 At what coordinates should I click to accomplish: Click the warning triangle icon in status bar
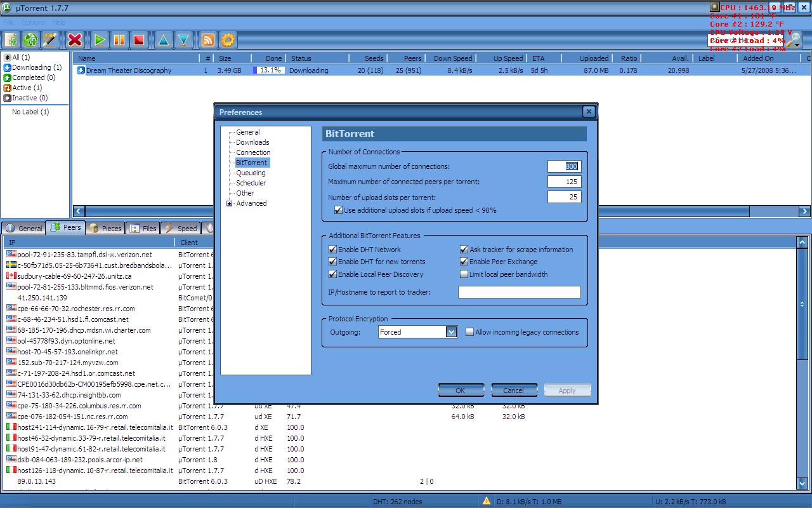487,501
